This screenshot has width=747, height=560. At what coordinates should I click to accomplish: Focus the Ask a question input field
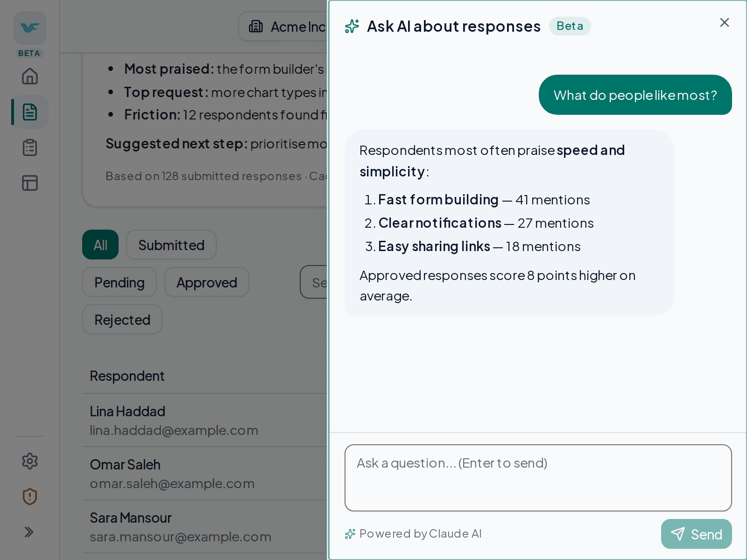click(x=538, y=478)
